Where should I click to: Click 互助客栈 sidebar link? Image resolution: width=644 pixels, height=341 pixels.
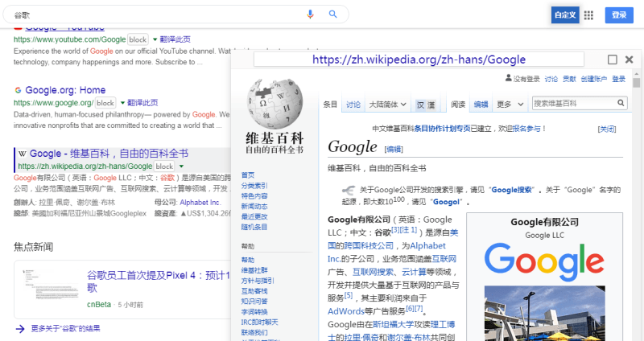coord(254,291)
